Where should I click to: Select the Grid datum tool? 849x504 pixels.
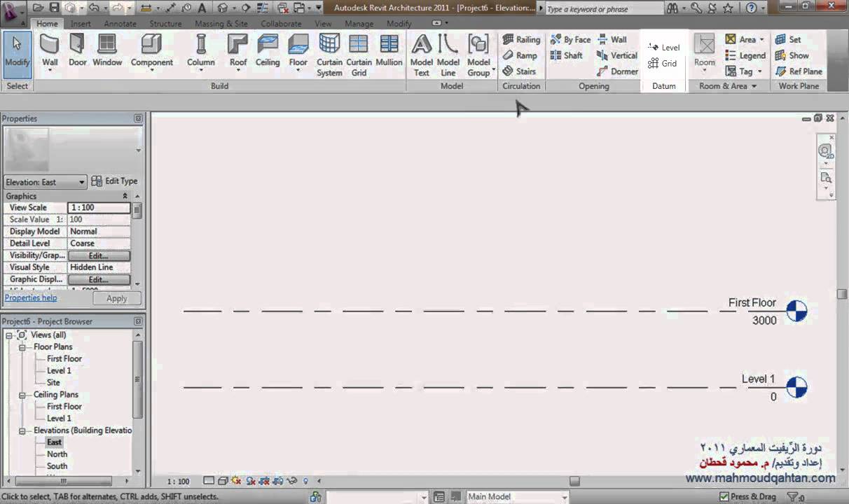(663, 63)
